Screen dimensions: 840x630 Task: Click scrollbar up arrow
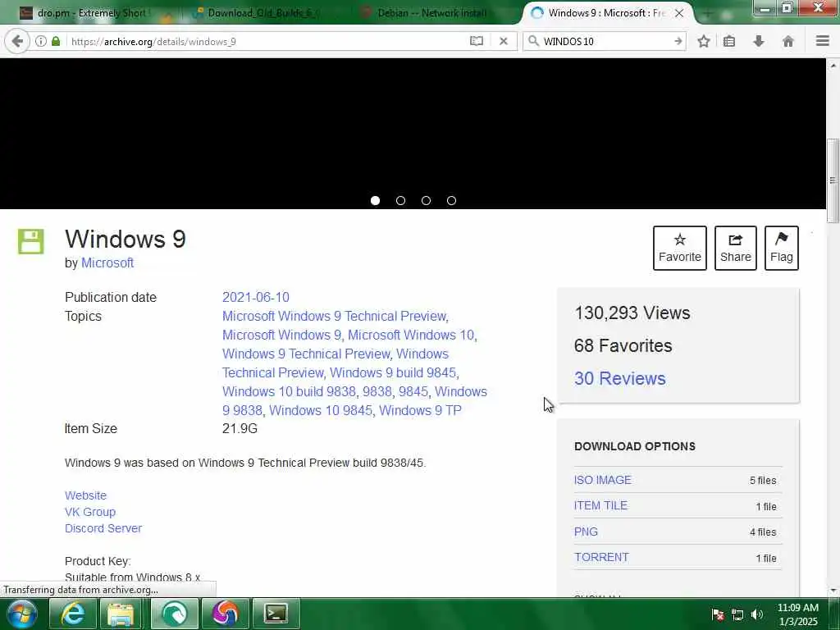click(x=833, y=66)
